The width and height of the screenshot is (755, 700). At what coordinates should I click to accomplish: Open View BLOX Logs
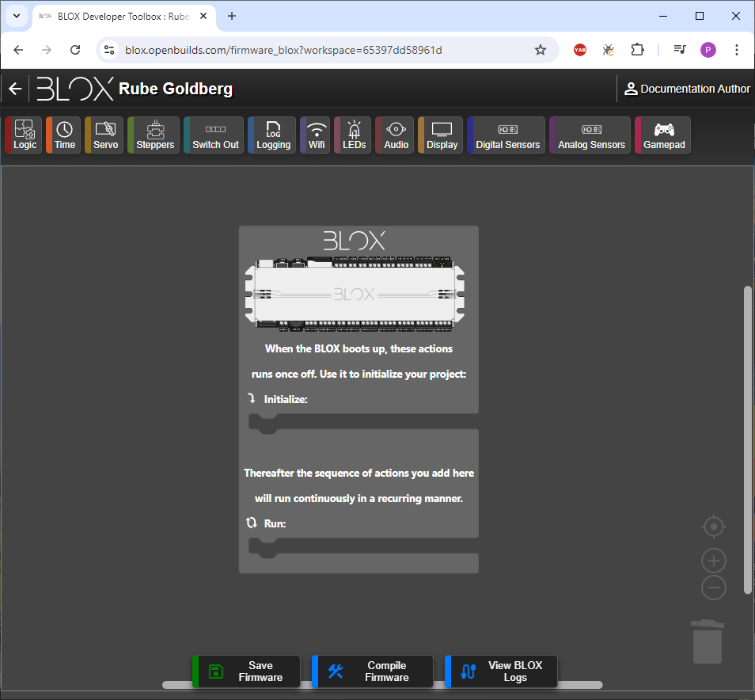point(502,671)
